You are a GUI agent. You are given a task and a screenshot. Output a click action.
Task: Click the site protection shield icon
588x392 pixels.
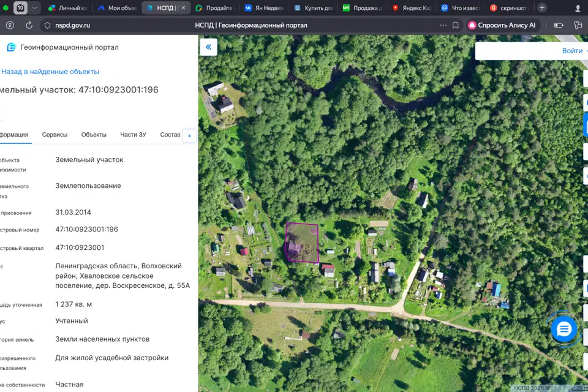(x=48, y=25)
